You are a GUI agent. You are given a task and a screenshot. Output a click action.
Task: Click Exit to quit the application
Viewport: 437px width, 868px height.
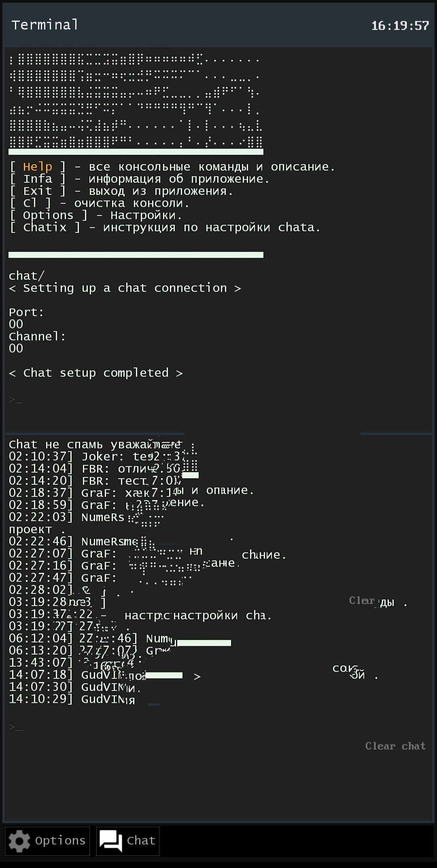[x=38, y=190]
